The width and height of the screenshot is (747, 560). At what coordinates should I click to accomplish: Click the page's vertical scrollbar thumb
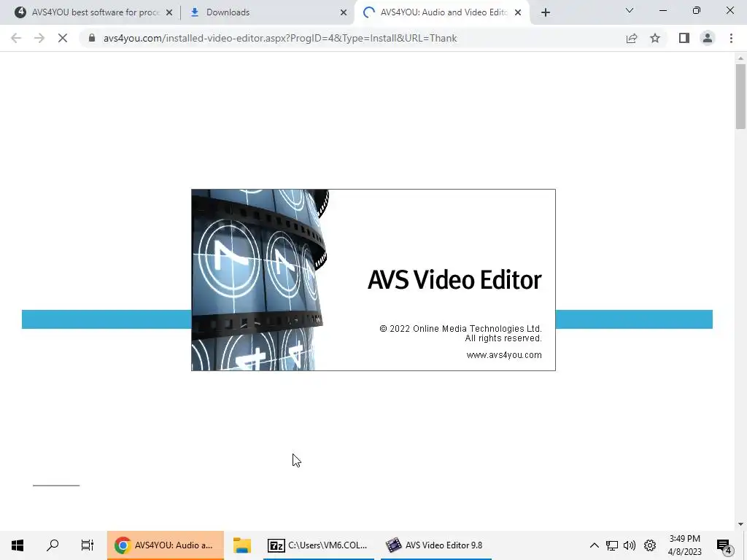(740, 96)
